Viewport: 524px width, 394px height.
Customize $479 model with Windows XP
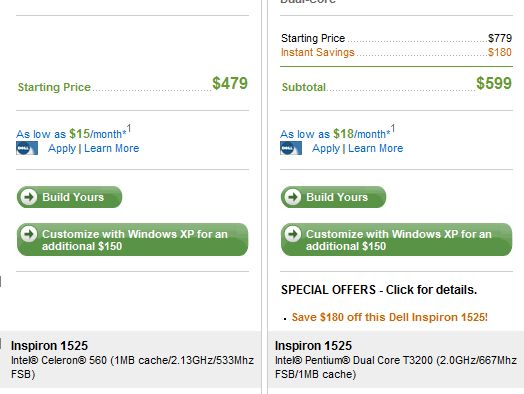coord(133,240)
